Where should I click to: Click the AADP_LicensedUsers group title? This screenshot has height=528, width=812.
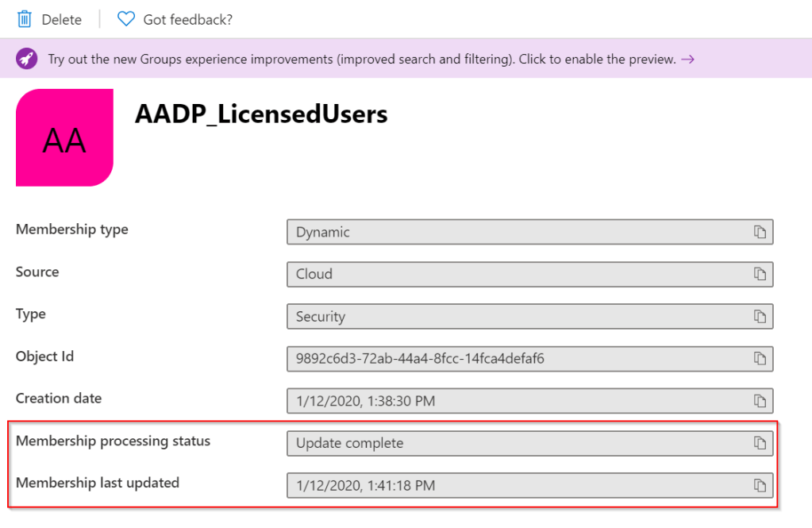click(261, 114)
